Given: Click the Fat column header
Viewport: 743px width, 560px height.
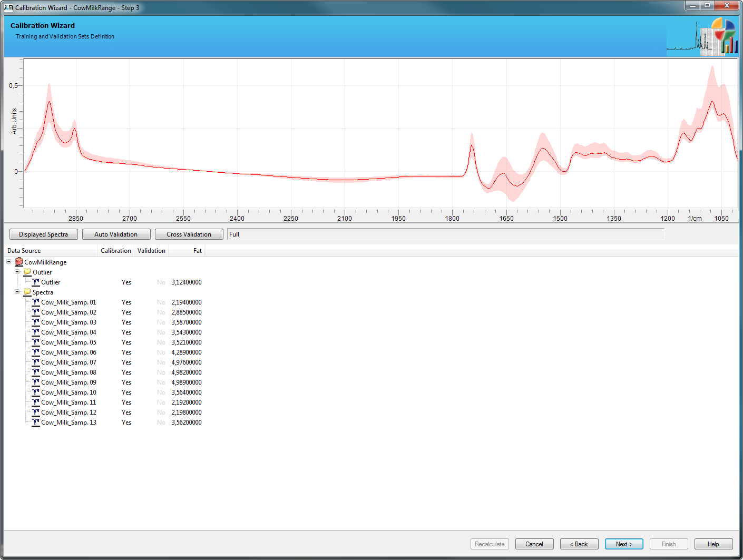Looking at the screenshot, I should click(197, 251).
